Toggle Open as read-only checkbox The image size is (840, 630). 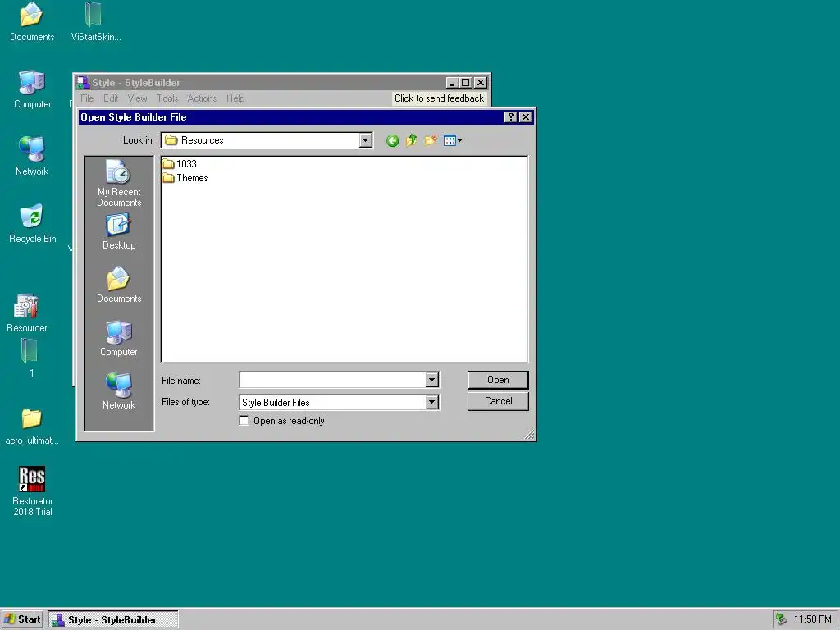point(244,421)
